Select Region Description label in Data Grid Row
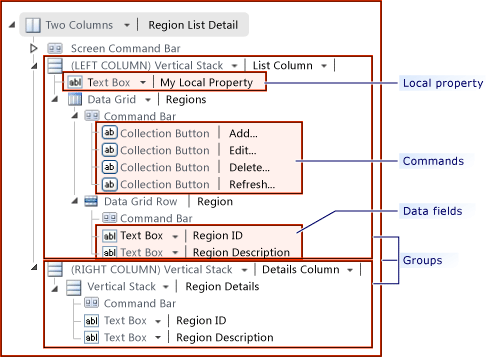 coord(241,253)
